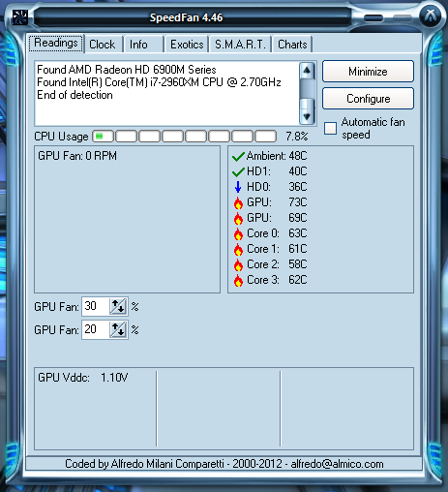Click the 'Ambient: 48C' temperature reading

277,156
